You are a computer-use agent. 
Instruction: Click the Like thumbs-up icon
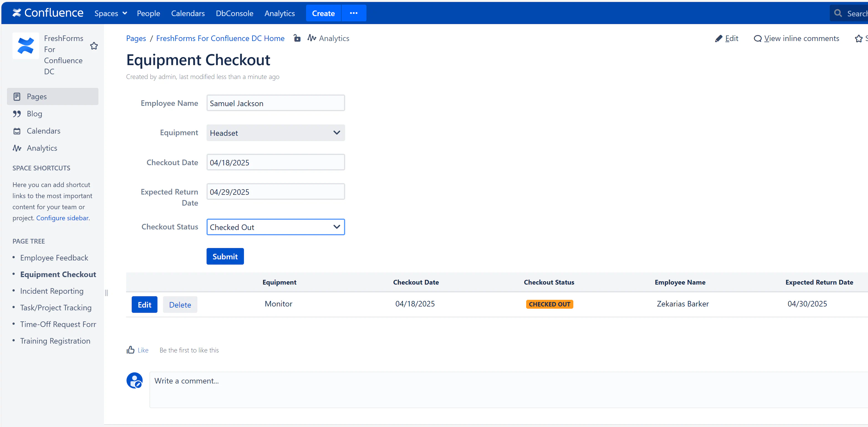pyautogui.click(x=130, y=350)
